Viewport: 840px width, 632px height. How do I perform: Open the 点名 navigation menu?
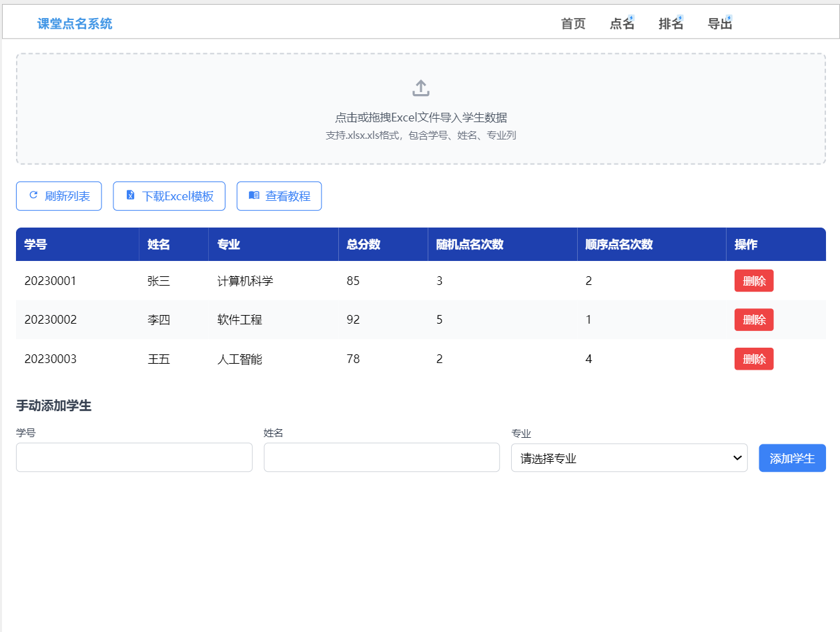pos(620,23)
